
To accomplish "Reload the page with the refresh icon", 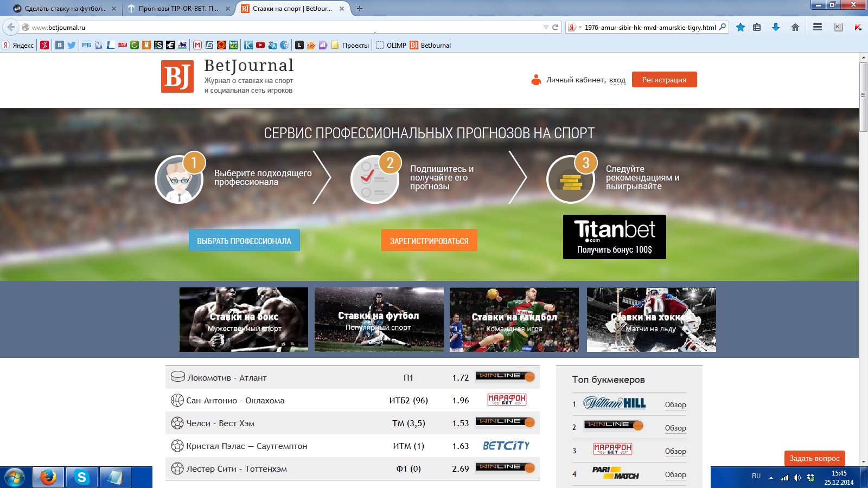I will pos(555,27).
